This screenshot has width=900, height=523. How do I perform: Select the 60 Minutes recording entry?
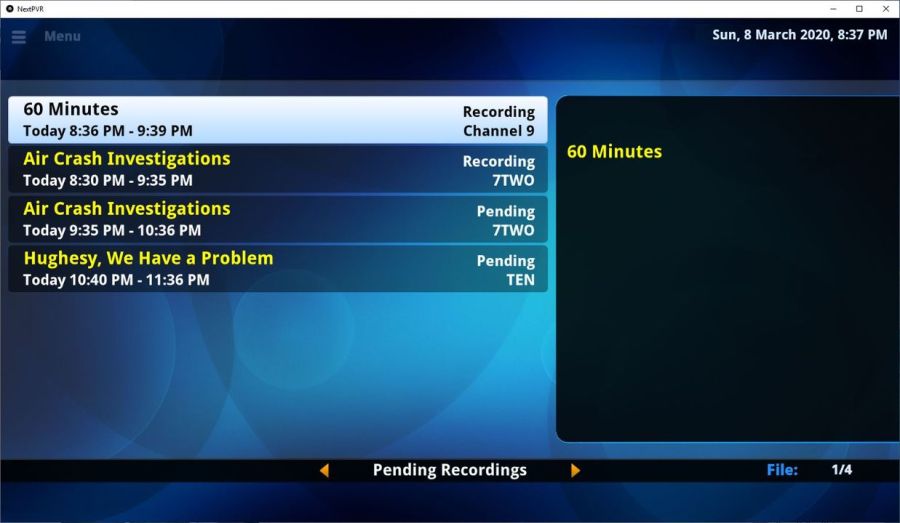pyautogui.click(x=277, y=120)
